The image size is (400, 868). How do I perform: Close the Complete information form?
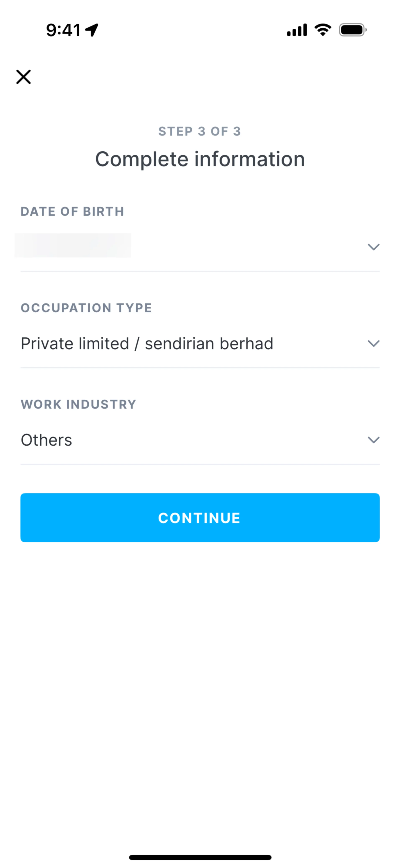24,77
